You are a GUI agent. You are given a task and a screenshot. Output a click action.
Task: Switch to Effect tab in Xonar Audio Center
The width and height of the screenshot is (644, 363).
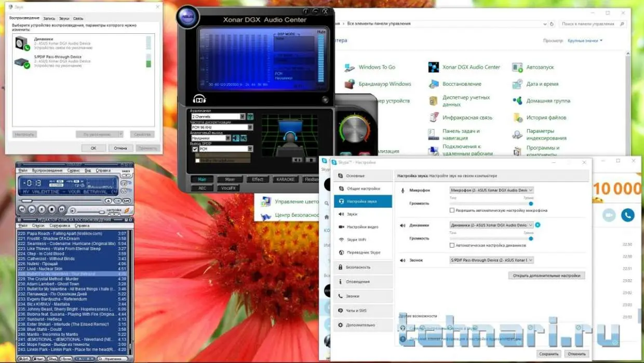[x=258, y=179]
